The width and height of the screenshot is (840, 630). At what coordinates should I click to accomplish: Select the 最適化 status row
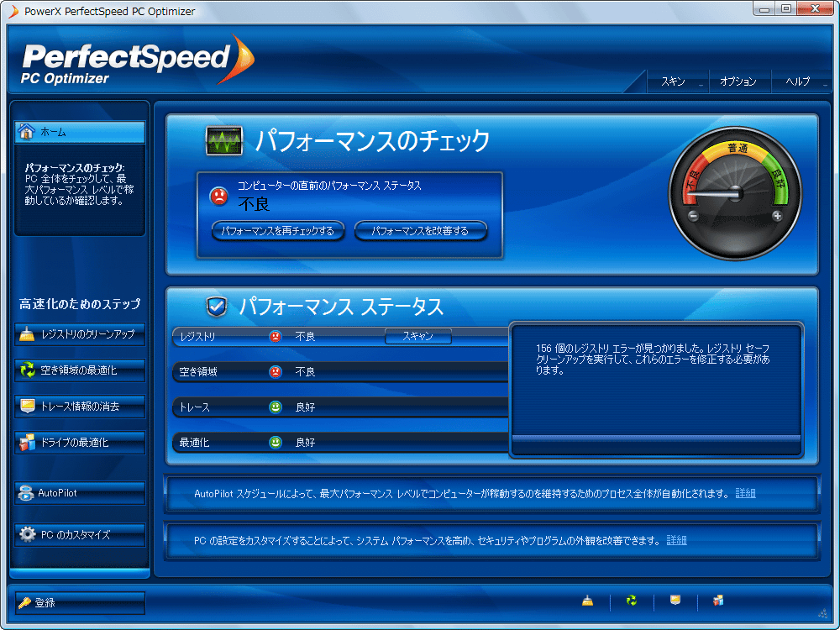(x=341, y=443)
